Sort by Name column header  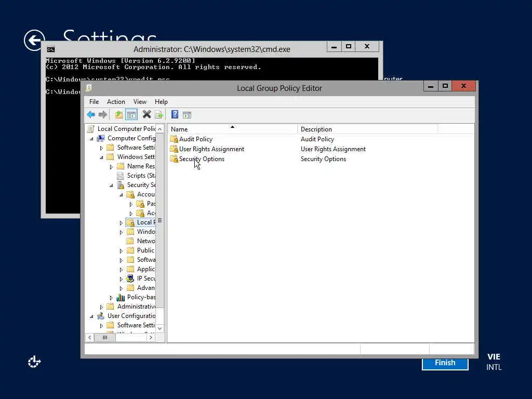coord(232,129)
